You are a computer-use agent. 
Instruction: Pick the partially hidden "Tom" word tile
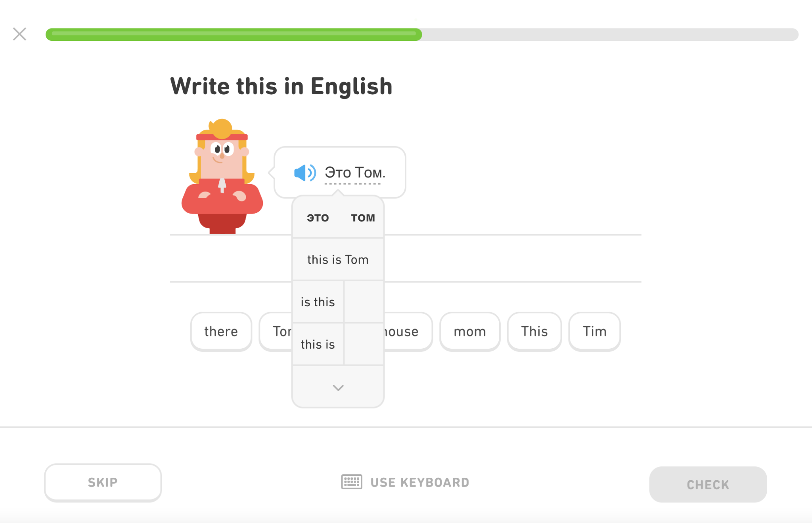click(x=276, y=331)
